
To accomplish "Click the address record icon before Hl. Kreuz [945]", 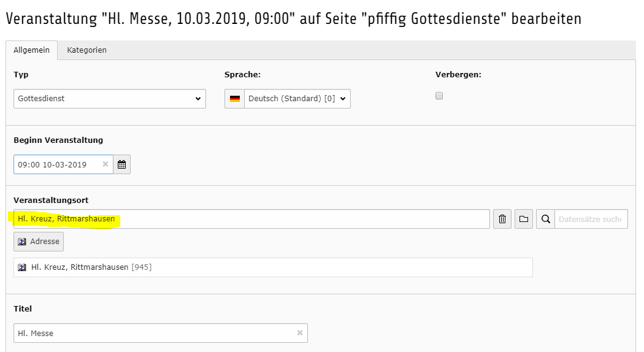I will tap(23, 267).
